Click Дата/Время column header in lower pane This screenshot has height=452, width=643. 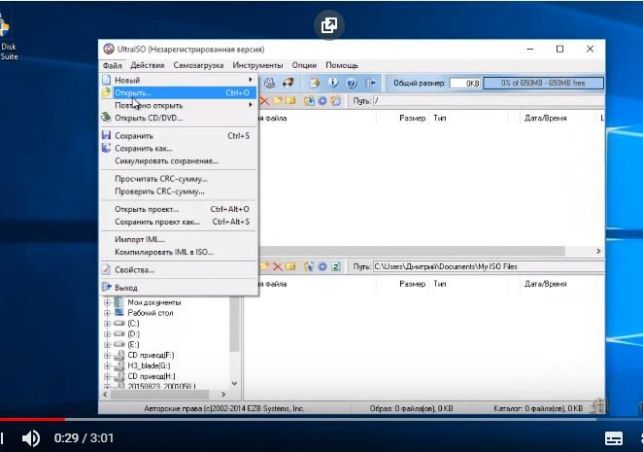coord(545,284)
